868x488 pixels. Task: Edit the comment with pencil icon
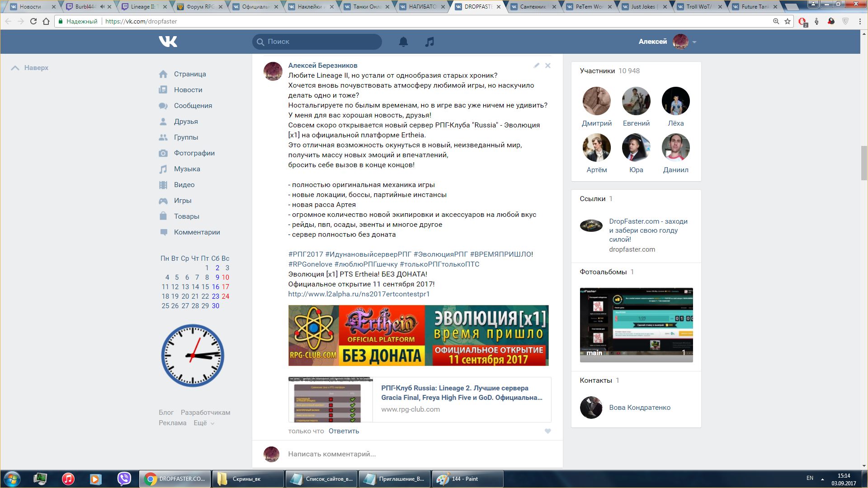coord(536,66)
